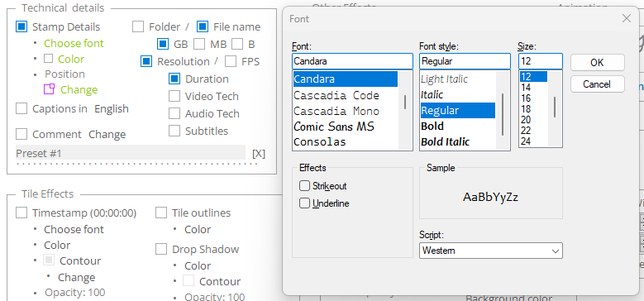
Task: Open Choose font under Stamp Details
Action: coord(74,43)
